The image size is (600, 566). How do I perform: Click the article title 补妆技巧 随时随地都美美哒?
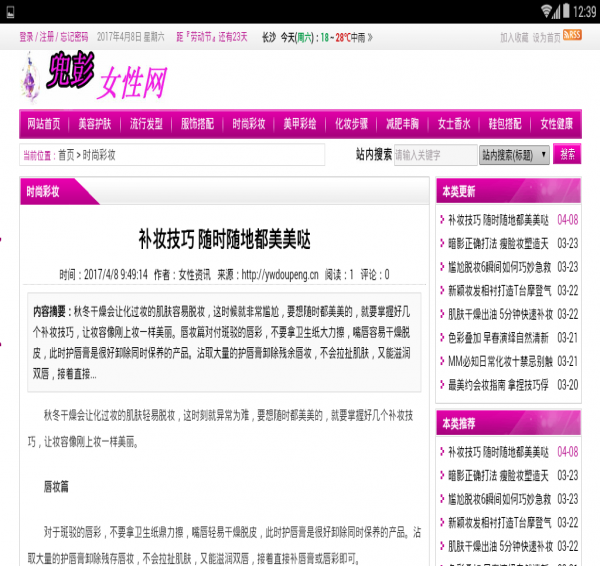click(225, 239)
